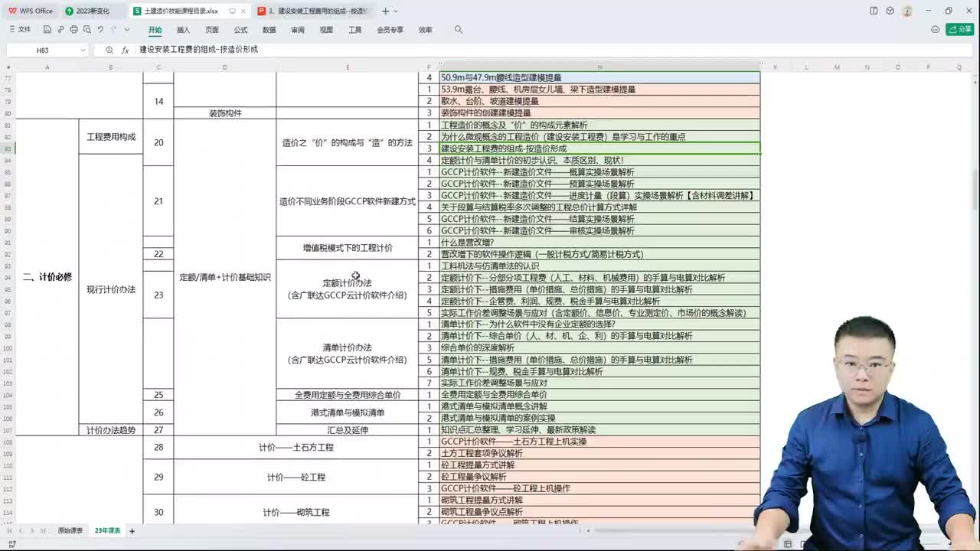Click the green 分享 share button
Image resolution: width=980 pixels, height=551 pixels.
tap(960, 29)
